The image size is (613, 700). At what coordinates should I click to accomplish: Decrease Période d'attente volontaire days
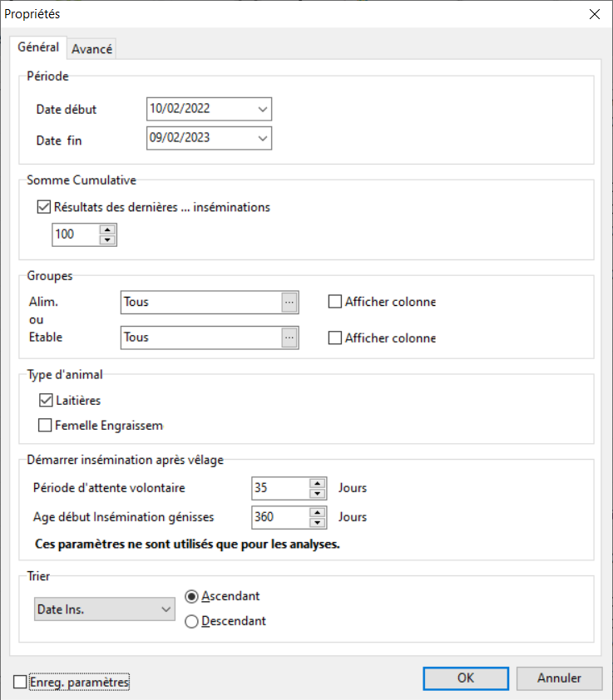pyautogui.click(x=317, y=494)
